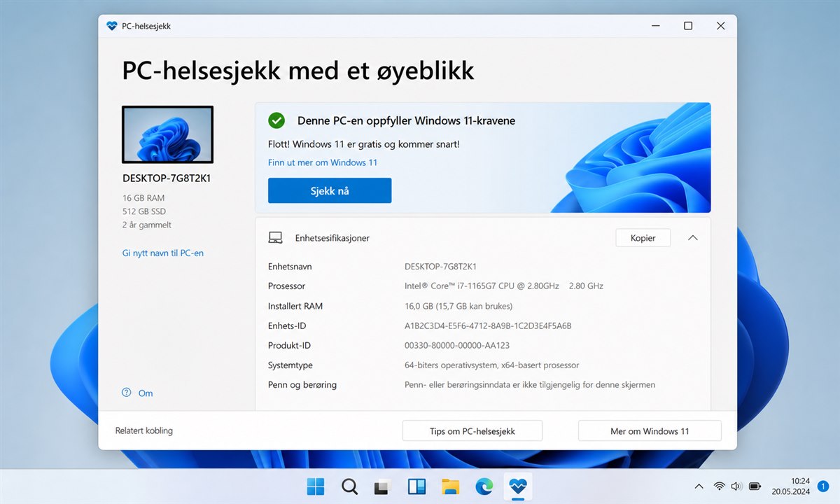Screen dimensions: 840x504
Task: Click heading Denne PC-en oppfyller Windows 11-kravene
Action: [x=407, y=120]
